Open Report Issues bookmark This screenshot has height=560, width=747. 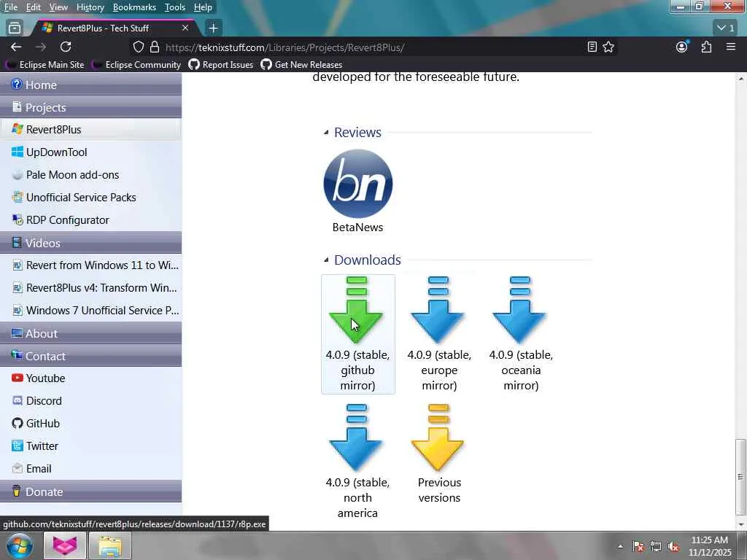coord(221,65)
